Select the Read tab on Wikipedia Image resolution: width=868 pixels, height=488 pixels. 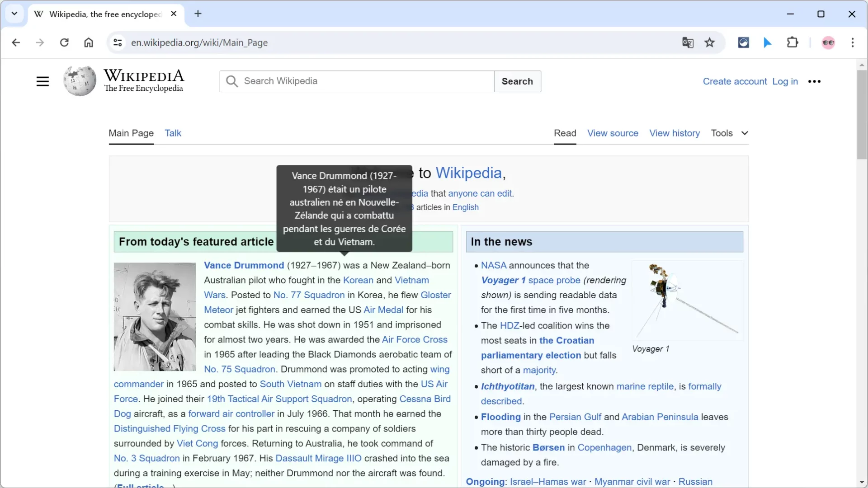[565, 132]
